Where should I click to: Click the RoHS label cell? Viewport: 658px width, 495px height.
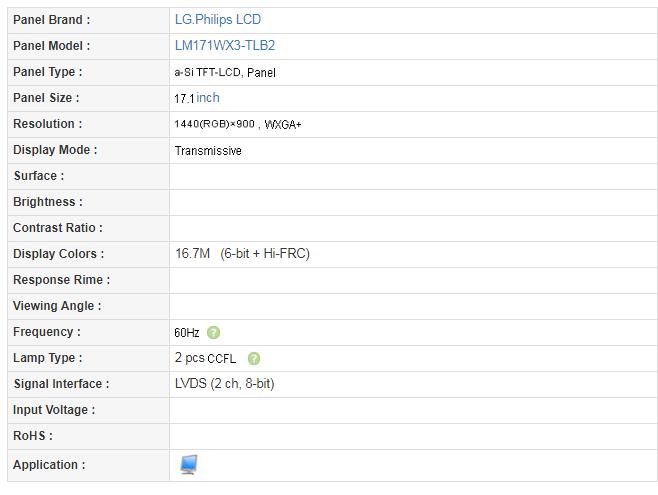click(x=89, y=436)
